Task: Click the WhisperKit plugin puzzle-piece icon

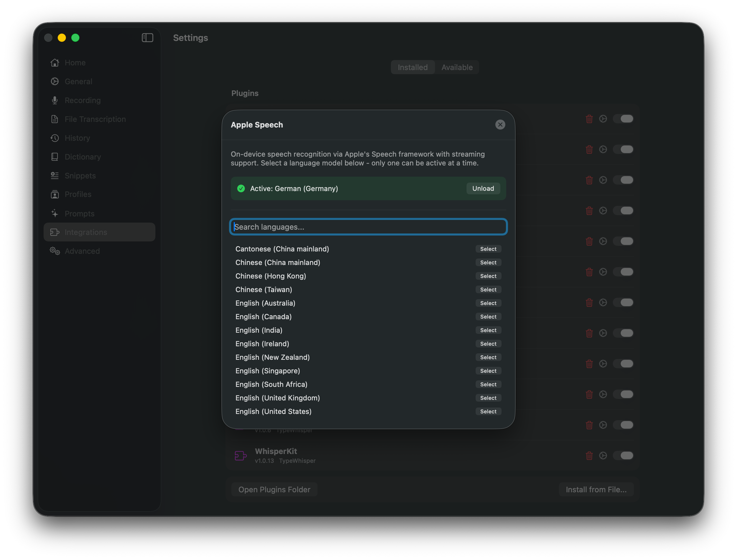Action: click(240, 455)
